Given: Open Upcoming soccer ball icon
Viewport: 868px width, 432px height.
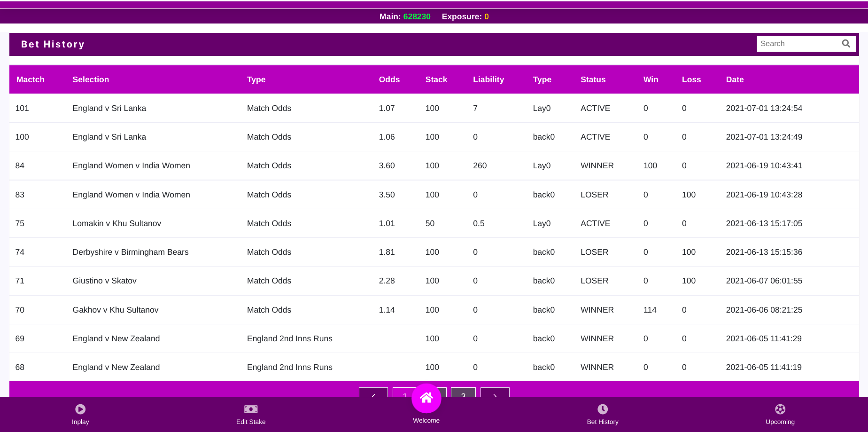Looking at the screenshot, I should tap(780, 409).
